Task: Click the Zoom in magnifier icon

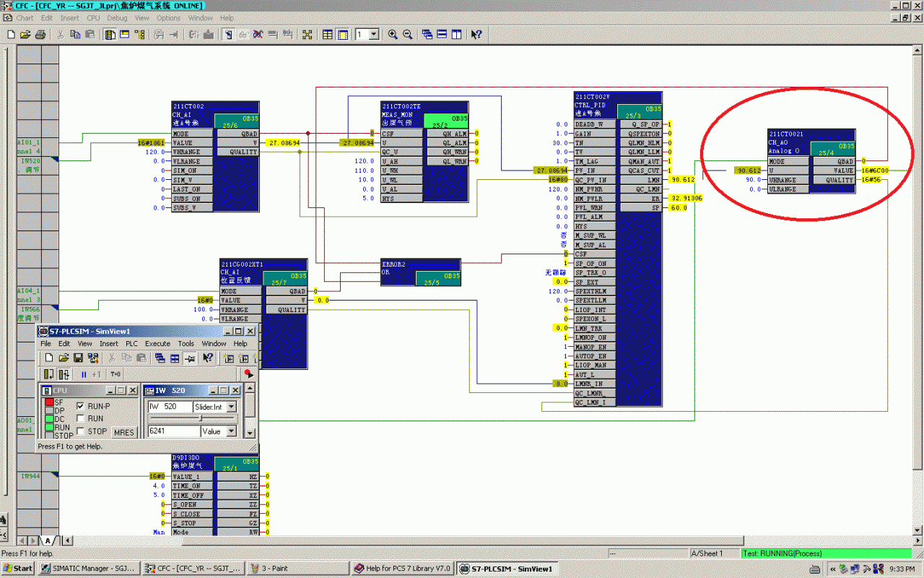Action: click(x=393, y=34)
